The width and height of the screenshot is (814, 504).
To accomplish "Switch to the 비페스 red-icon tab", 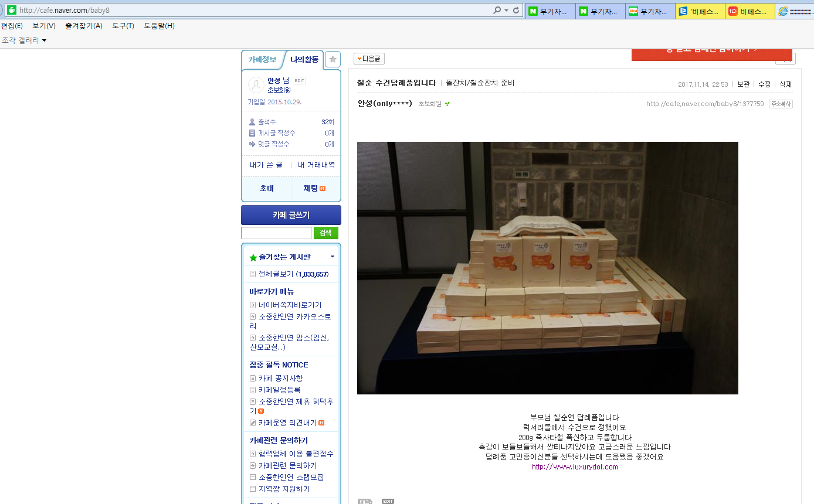I will point(750,11).
